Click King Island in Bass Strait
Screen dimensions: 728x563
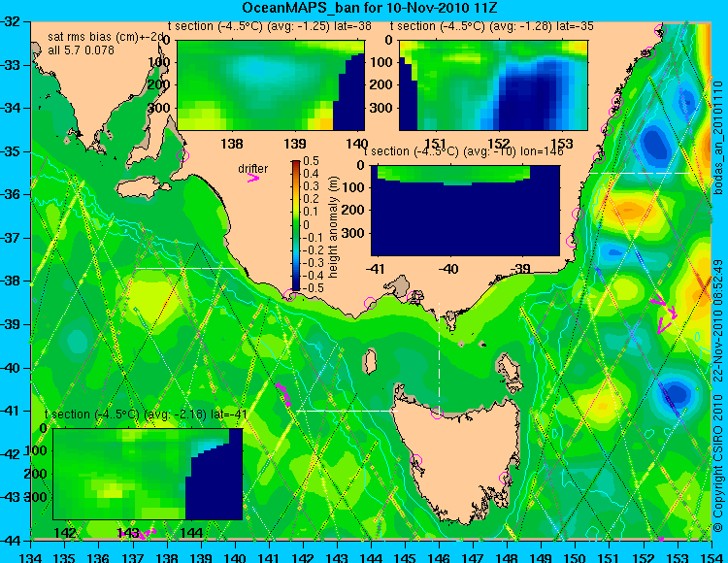pos(370,362)
